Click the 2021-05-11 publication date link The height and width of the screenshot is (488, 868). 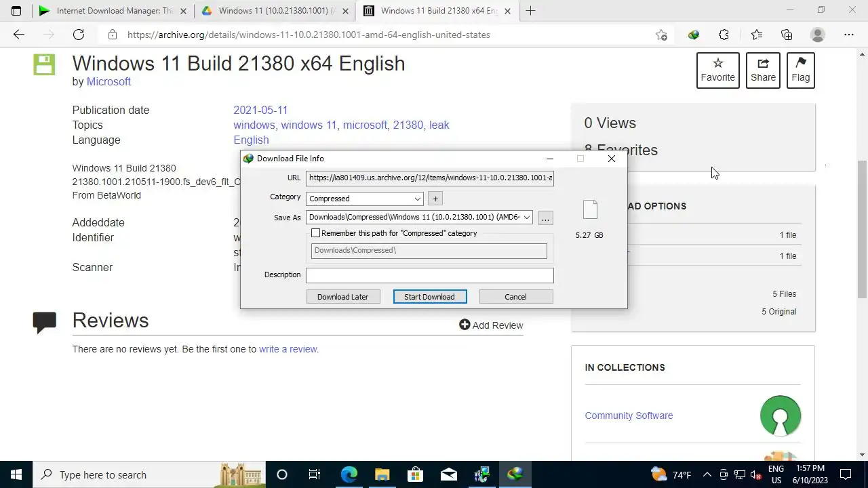260,110
